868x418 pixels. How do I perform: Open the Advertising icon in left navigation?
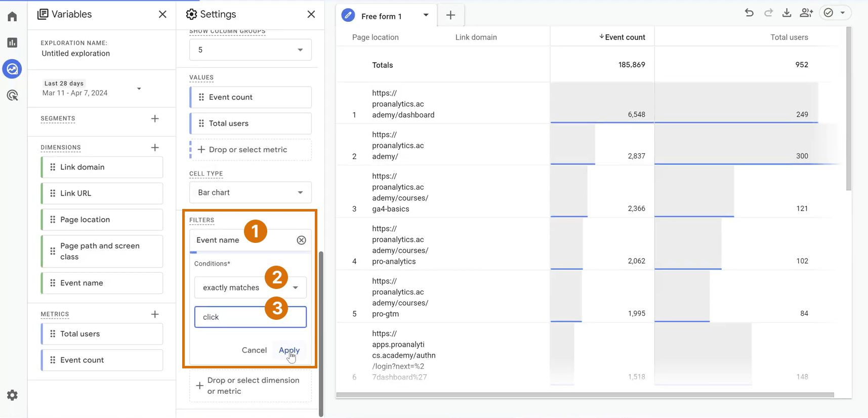tap(13, 95)
